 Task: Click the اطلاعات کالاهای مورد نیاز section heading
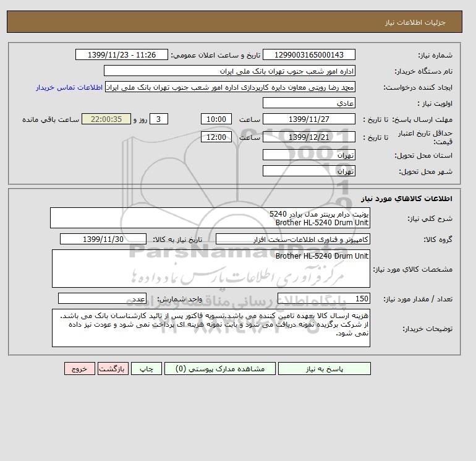click(407, 199)
